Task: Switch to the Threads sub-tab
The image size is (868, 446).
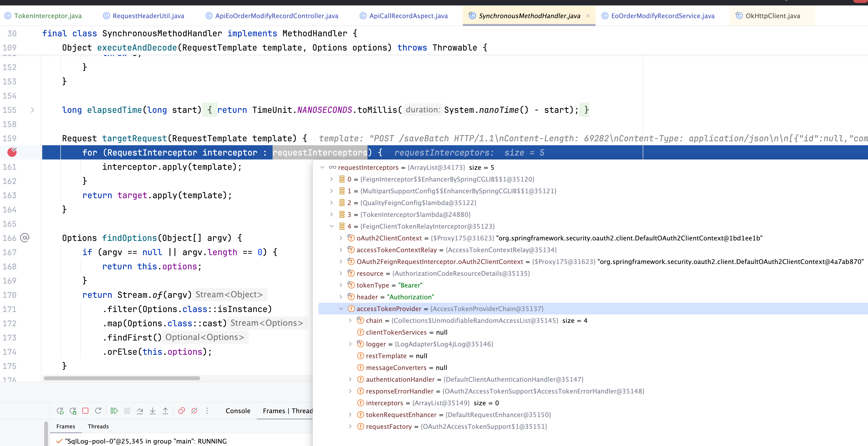Action: coord(98,426)
